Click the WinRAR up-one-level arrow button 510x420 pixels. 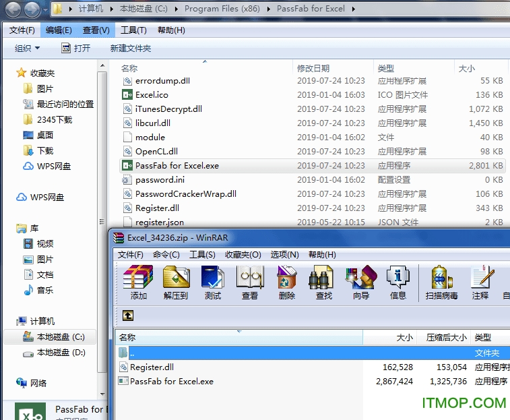(128, 316)
